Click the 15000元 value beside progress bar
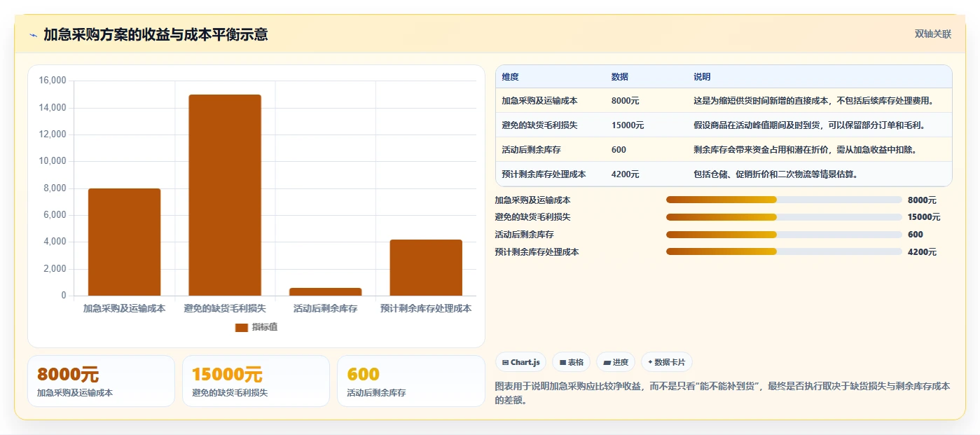980x435 pixels. tap(924, 217)
